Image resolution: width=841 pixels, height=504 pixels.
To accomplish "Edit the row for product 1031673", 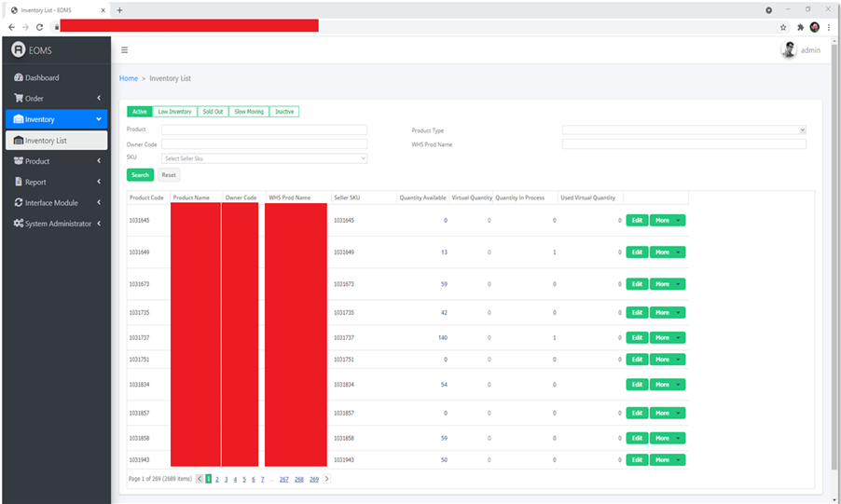I will pos(637,284).
